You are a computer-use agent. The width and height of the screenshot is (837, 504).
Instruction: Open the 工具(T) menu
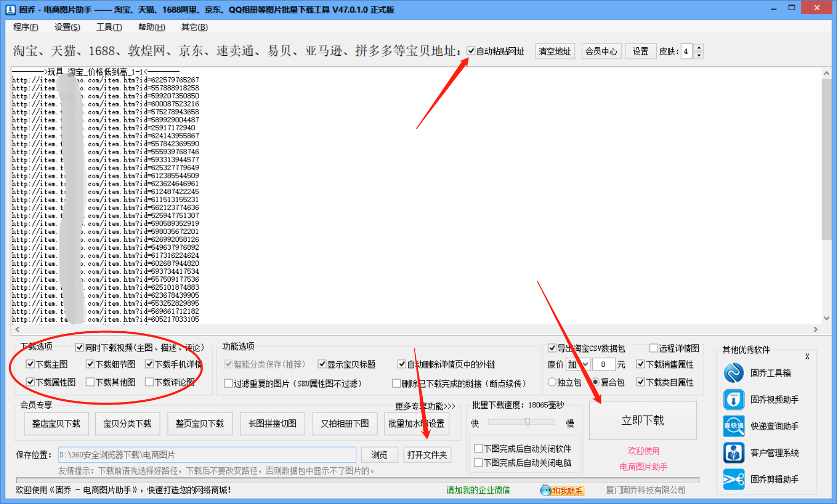(x=109, y=27)
